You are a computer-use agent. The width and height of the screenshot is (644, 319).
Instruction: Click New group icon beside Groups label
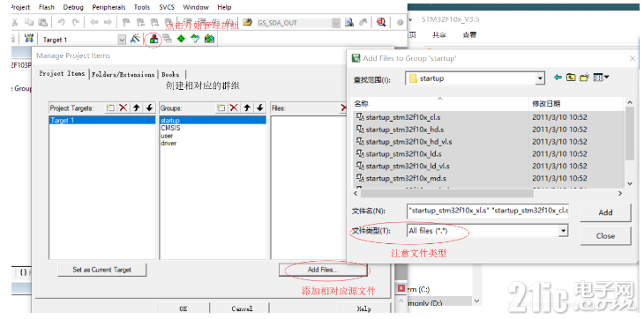221,108
